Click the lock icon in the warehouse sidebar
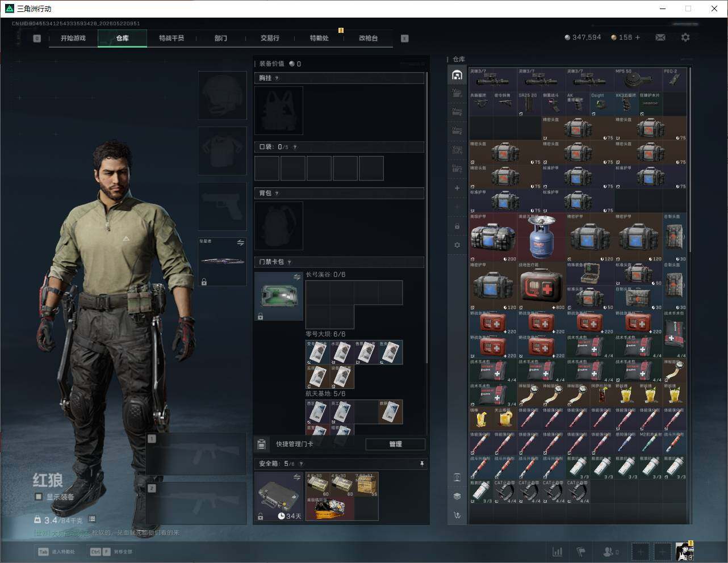The height and width of the screenshot is (563, 728). (457, 226)
